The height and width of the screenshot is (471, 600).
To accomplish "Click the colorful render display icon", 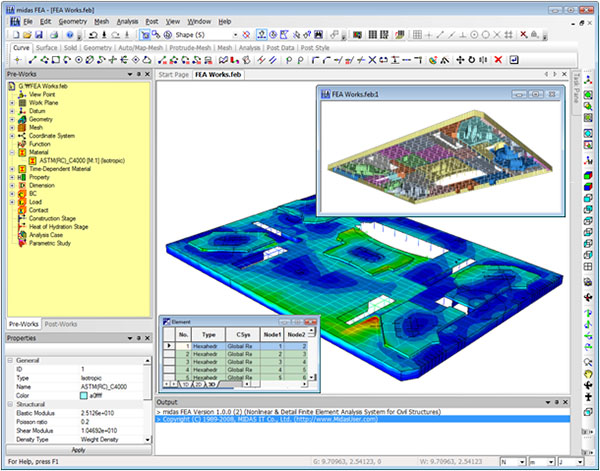I will (357, 35).
